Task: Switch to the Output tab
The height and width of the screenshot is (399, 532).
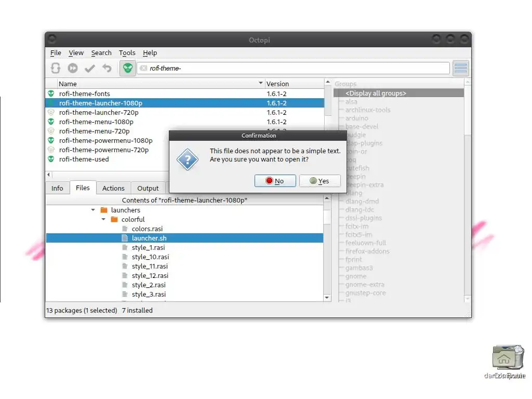Action: point(148,188)
